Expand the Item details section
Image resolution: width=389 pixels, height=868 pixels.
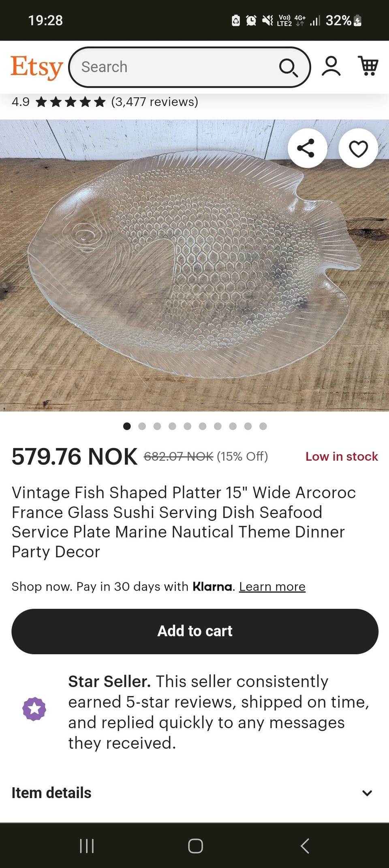pyautogui.click(x=194, y=793)
